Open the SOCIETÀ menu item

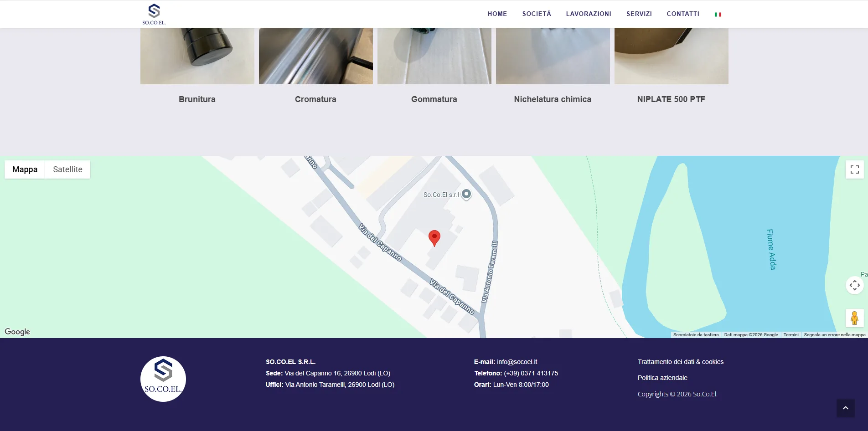tap(537, 14)
